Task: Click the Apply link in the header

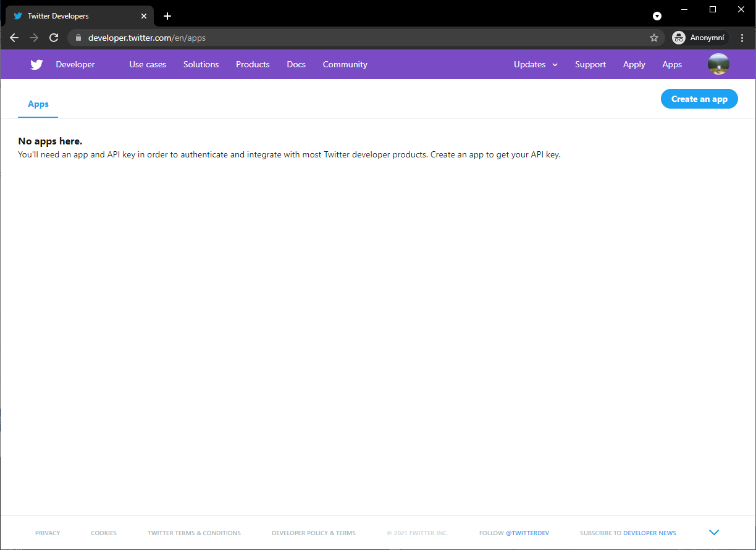Action: (634, 64)
